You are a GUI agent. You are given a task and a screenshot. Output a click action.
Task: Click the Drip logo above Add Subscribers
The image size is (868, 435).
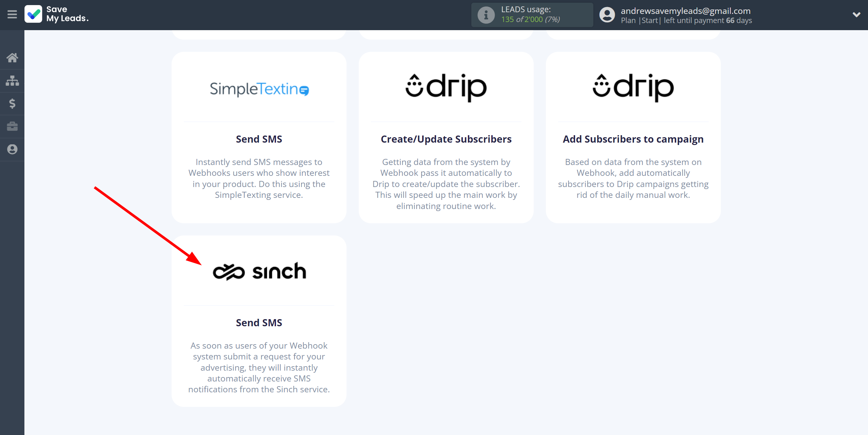pyautogui.click(x=633, y=87)
